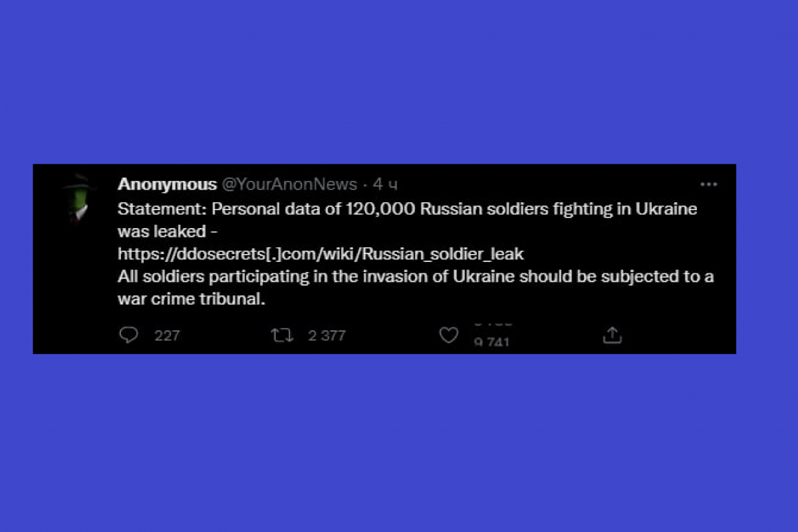Click the 4 ч timestamp
This screenshot has height=532, width=798.
point(385,184)
